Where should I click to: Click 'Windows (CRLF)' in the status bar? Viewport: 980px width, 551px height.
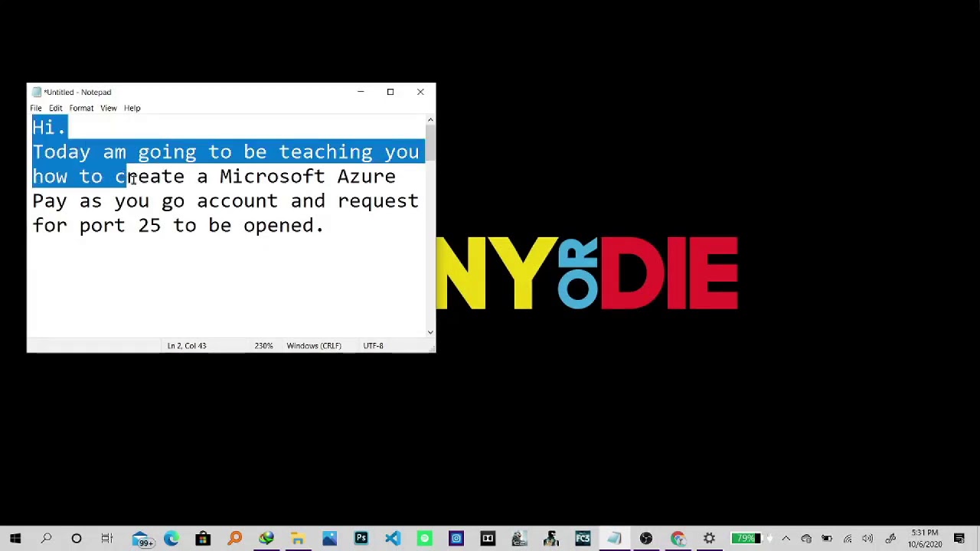pos(314,346)
